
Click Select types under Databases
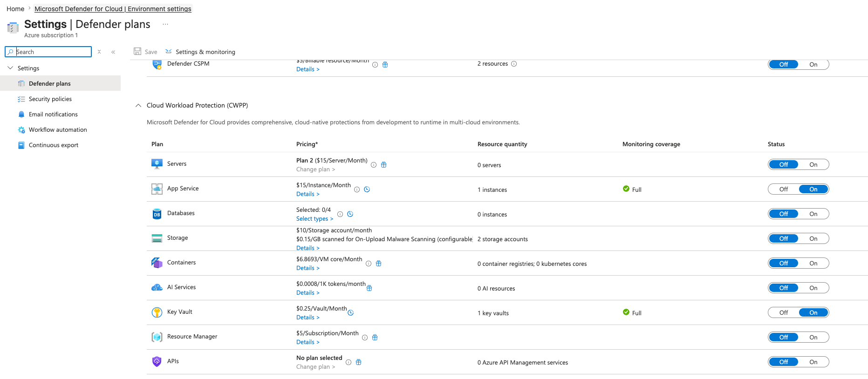click(314, 219)
